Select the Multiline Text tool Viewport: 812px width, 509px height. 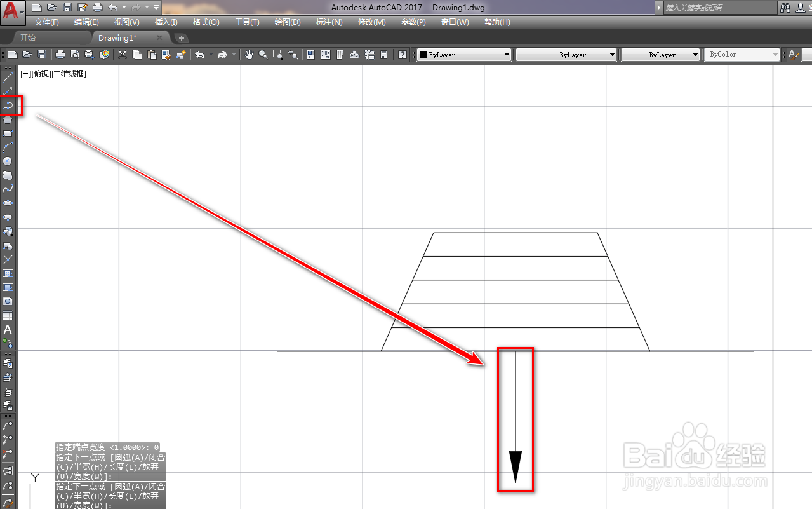[x=8, y=329]
